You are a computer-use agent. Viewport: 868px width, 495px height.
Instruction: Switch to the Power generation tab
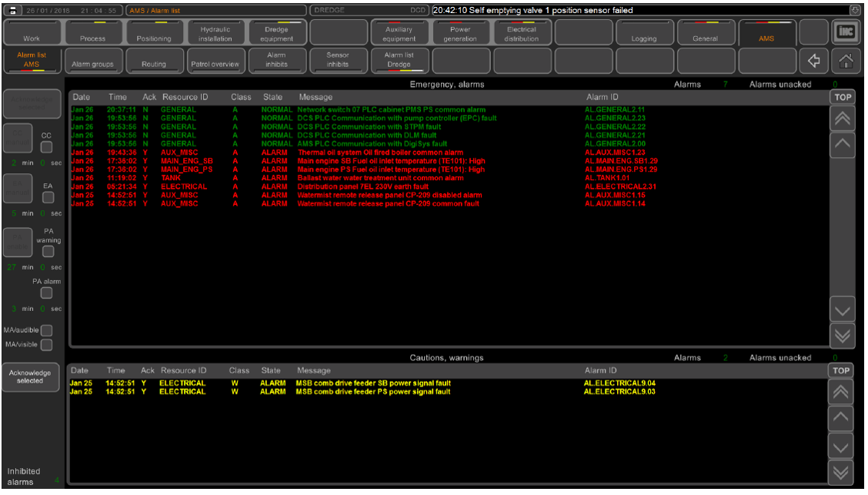[460, 34]
